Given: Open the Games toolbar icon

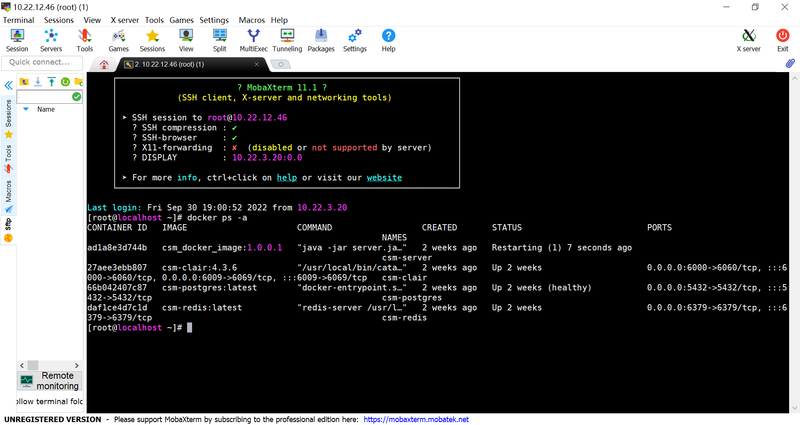Looking at the screenshot, I should coord(118,40).
